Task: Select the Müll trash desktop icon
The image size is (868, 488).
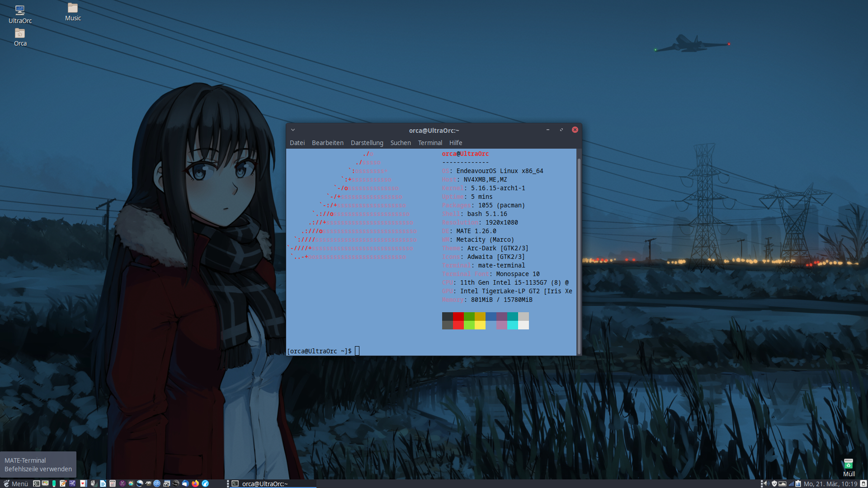Action: [849, 468]
